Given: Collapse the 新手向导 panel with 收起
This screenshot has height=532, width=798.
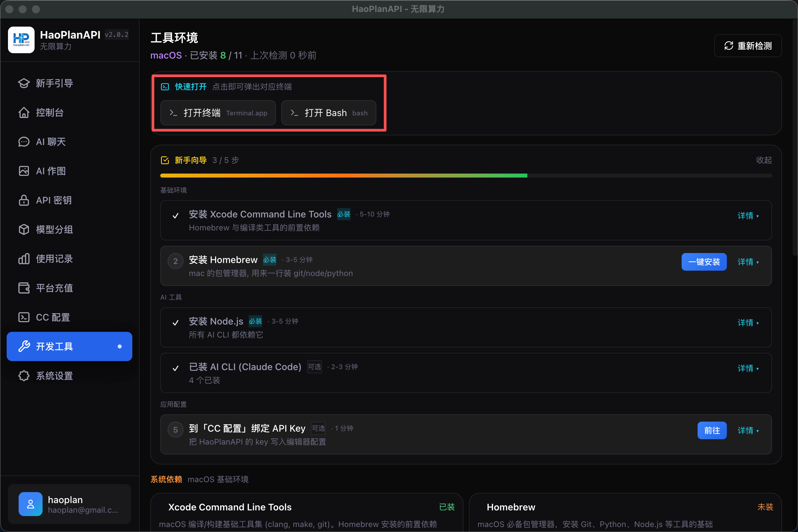Looking at the screenshot, I should [x=764, y=160].
